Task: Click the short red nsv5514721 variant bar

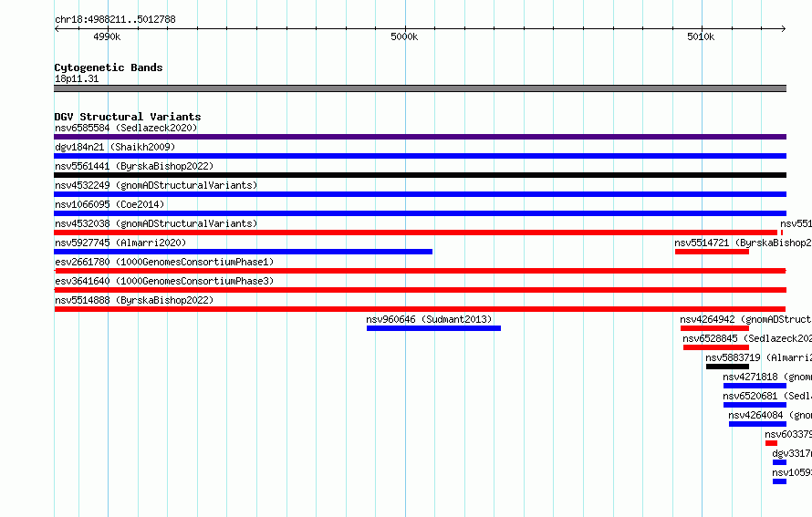Action: click(x=712, y=252)
